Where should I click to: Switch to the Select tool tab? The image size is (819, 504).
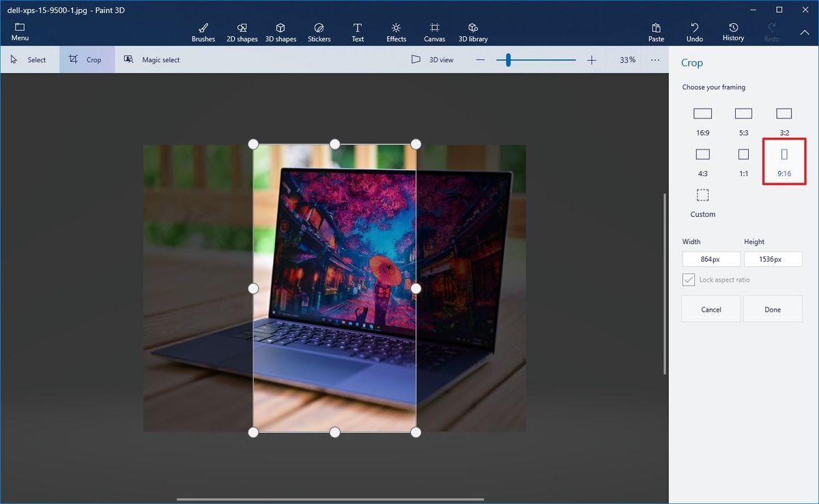30,59
